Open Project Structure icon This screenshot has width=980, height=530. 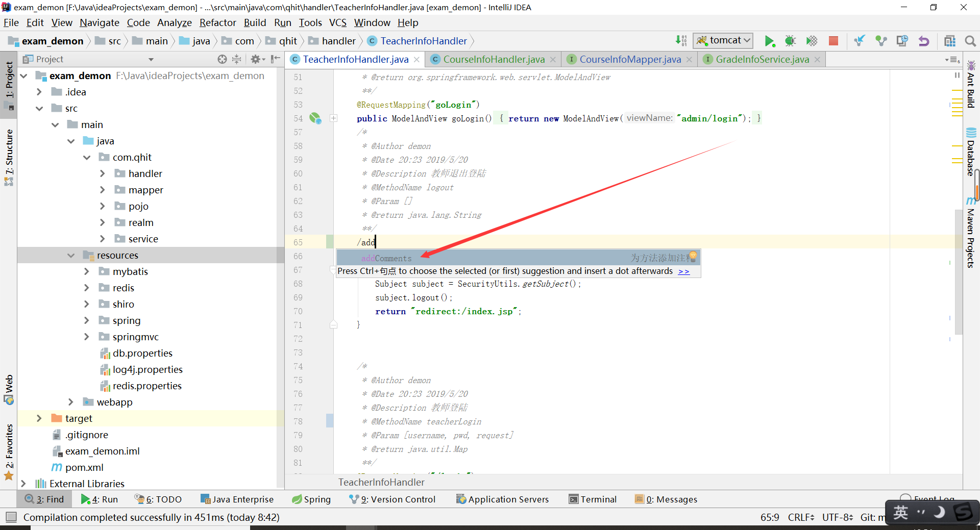[x=950, y=41]
